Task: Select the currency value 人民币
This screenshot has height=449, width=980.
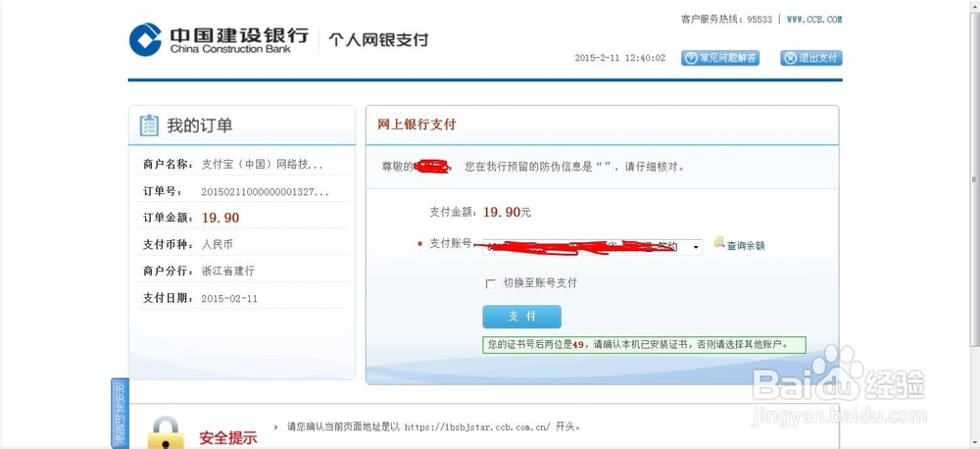Action: pos(217,244)
